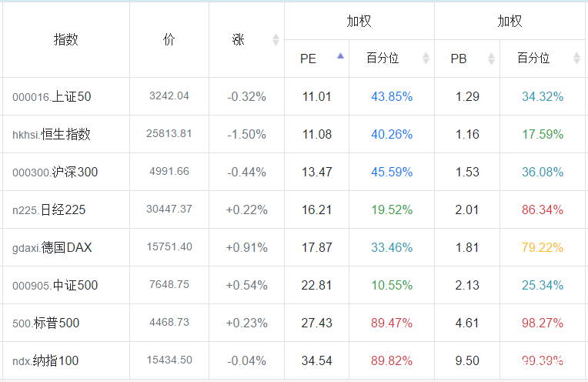Click the PE value 13.47

(x=317, y=173)
